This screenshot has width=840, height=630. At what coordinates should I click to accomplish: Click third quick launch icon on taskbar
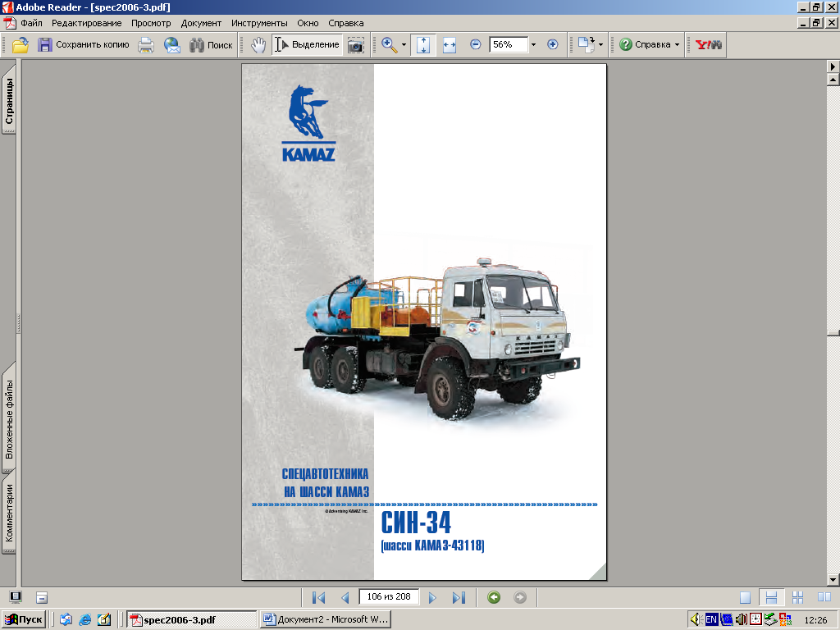click(104, 620)
